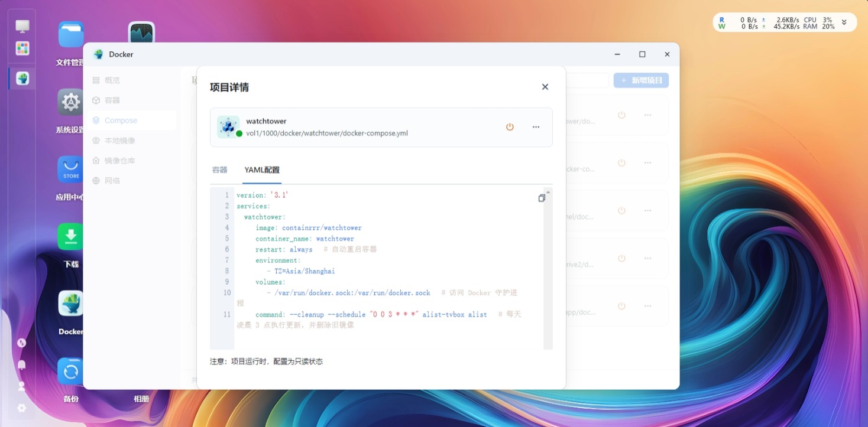Click the show desktop monitor icon in dock
Screen dimensions: 868x427
click(x=22, y=26)
